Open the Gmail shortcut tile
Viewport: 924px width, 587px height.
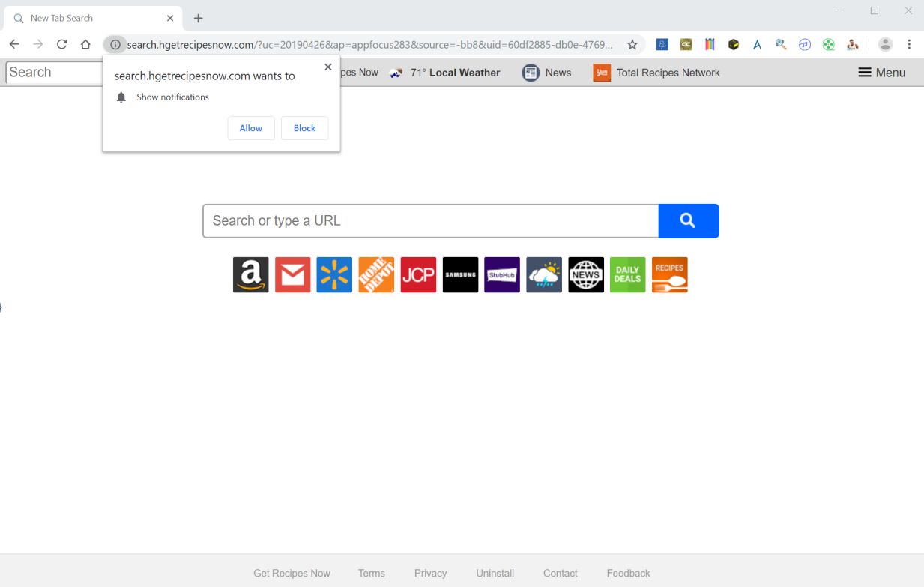pos(293,274)
